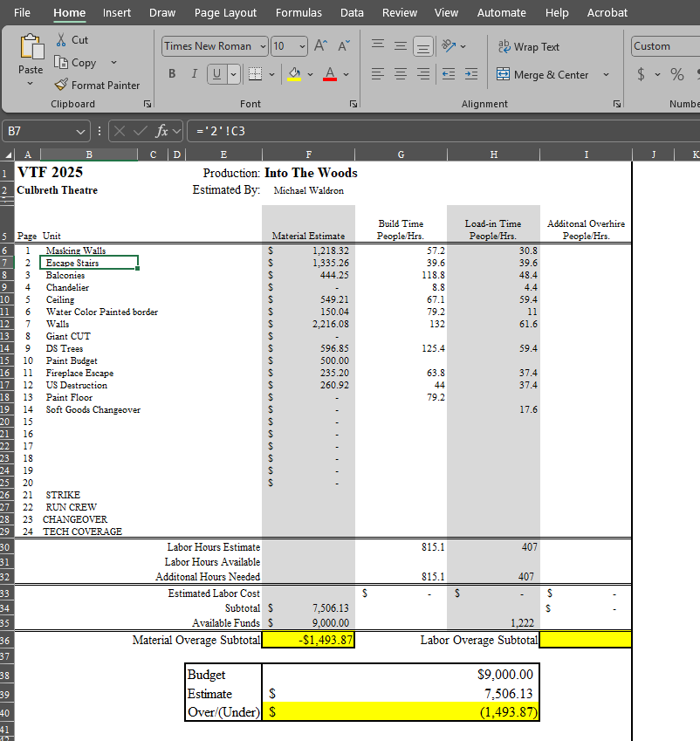Image resolution: width=700 pixels, height=741 pixels.
Task: Open the Insert Function fx button
Action: click(x=161, y=131)
